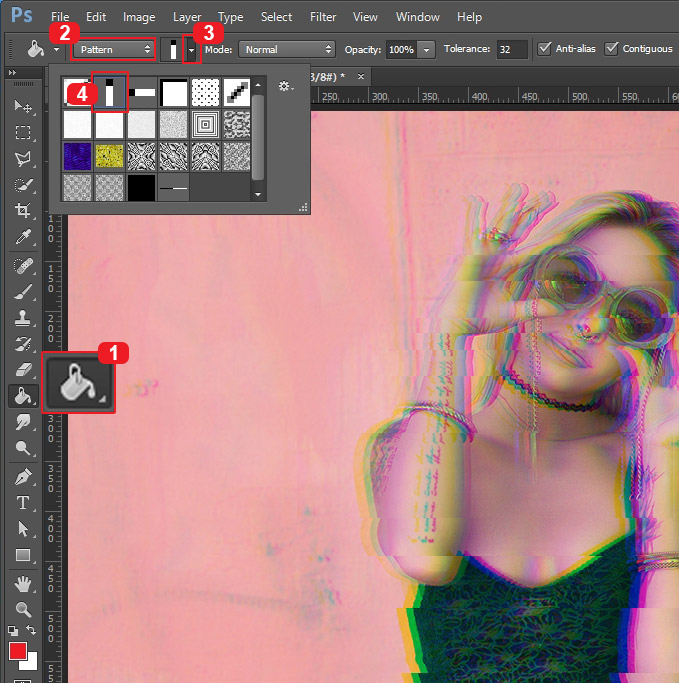The image size is (679, 683).
Task: Open the blending Mode Normal dropdown
Action: [x=287, y=49]
